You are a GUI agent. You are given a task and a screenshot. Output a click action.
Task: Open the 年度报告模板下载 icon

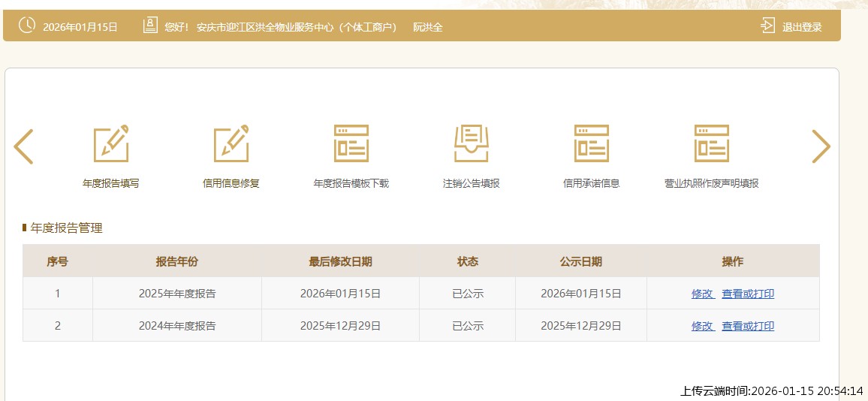tap(351, 143)
